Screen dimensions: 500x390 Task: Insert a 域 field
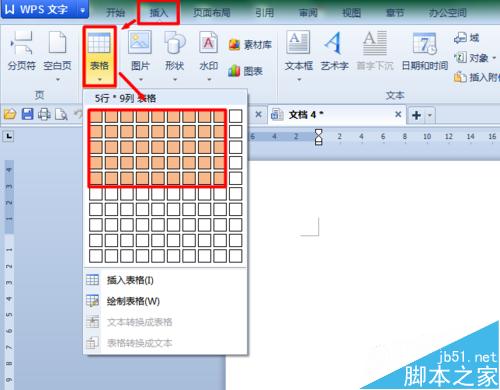pyautogui.click(x=466, y=38)
